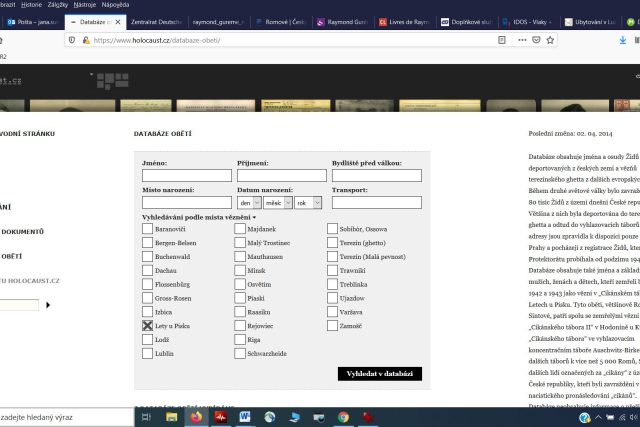Expand the 'rok' year dropdown
Image resolution: width=640 pixels, height=427 pixels.
307,202
